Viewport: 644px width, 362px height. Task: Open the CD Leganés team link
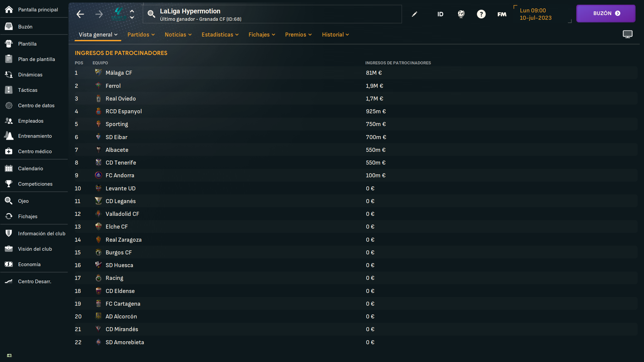(121, 201)
